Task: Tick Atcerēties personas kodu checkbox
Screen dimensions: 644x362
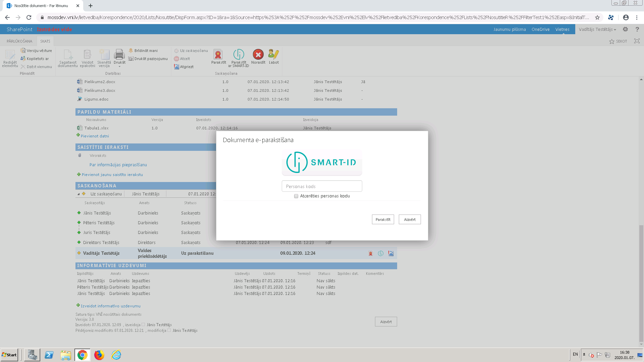Action: pyautogui.click(x=296, y=196)
